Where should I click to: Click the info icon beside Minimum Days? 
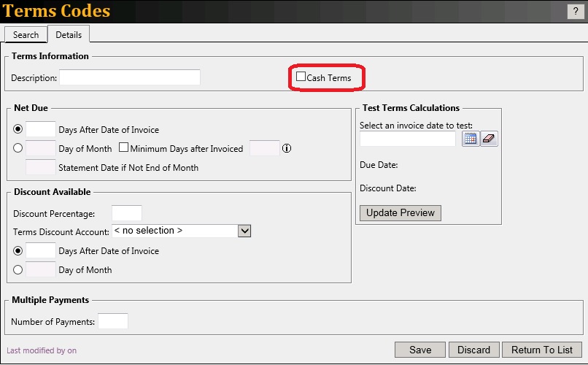[287, 148]
